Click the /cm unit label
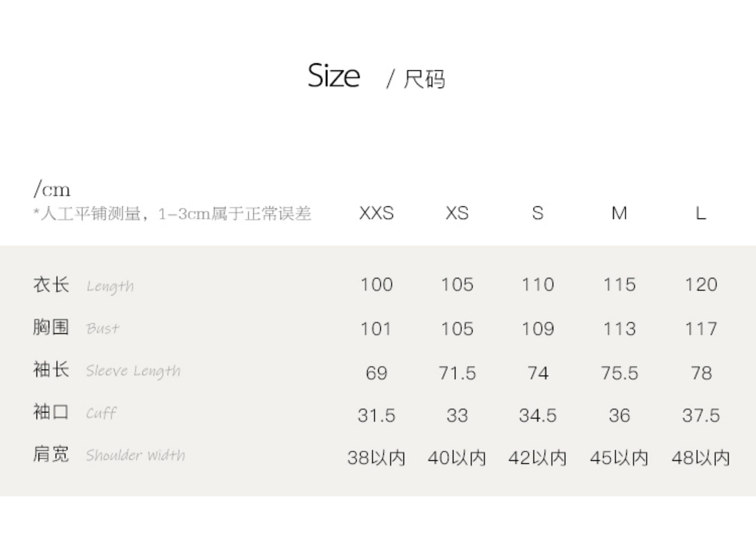Image resolution: width=756 pixels, height=539 pixels. 52,189
